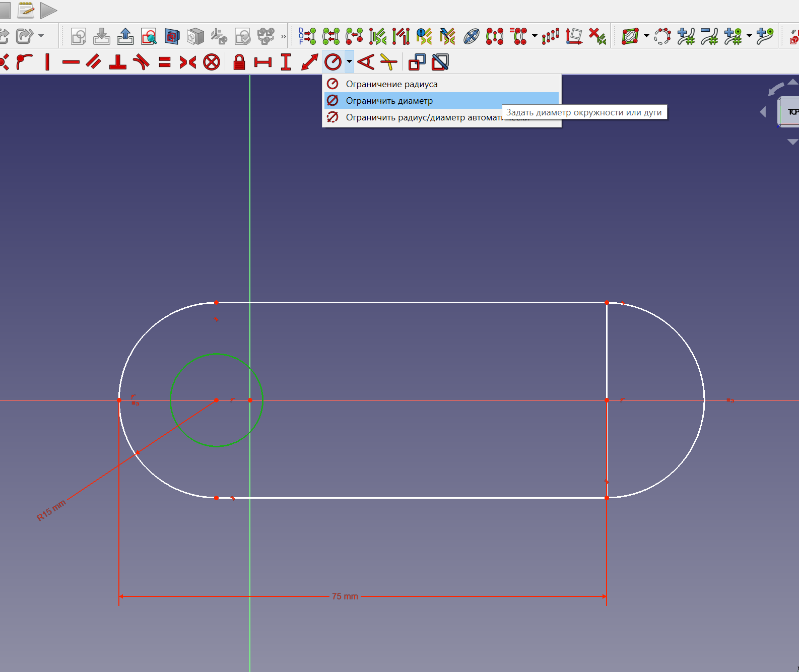Select conflicting constraints icon

tap(401, 36)
